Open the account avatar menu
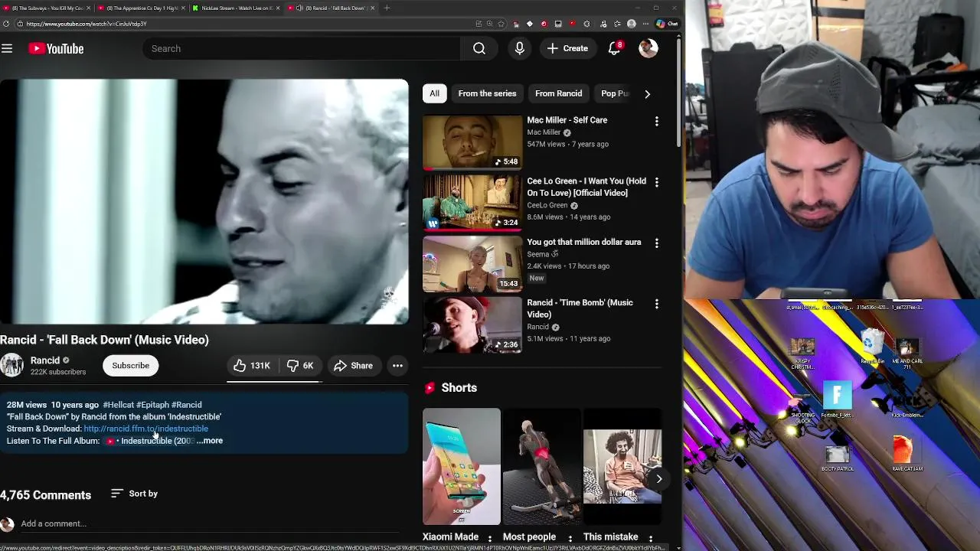The height and width of the screenshot is (551, 980). click(x=648, y=48)
